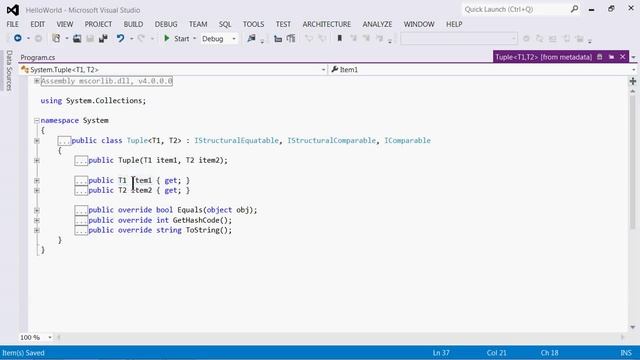This screenshot has height=360, width=640.
Task: Expand the Item2 property outlining node
Action: (37, 190)
